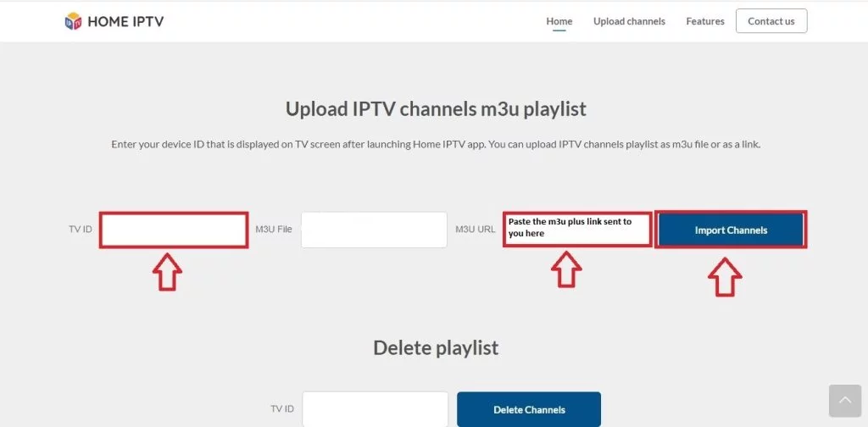The image size is (868, 427).
Task: Click the red arrow below upload TV ID field
Action: 167,271
